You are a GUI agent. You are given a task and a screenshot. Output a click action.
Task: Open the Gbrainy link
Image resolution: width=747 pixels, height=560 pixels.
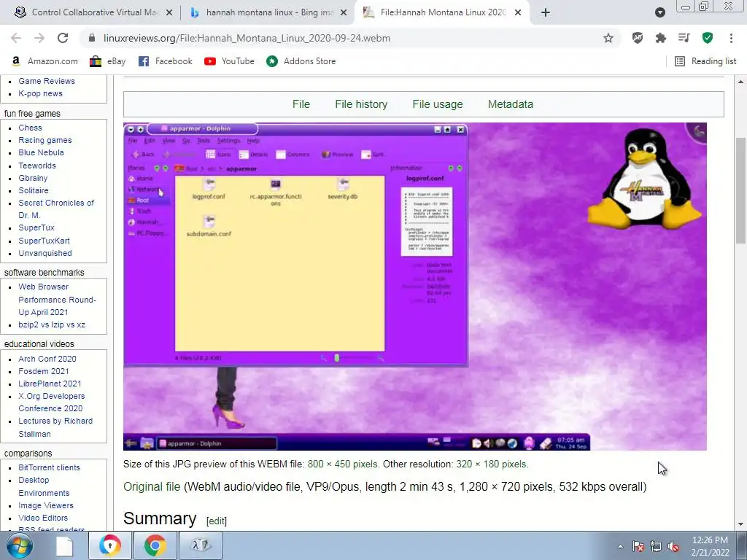pyautogui.click(x=33, y=178)
